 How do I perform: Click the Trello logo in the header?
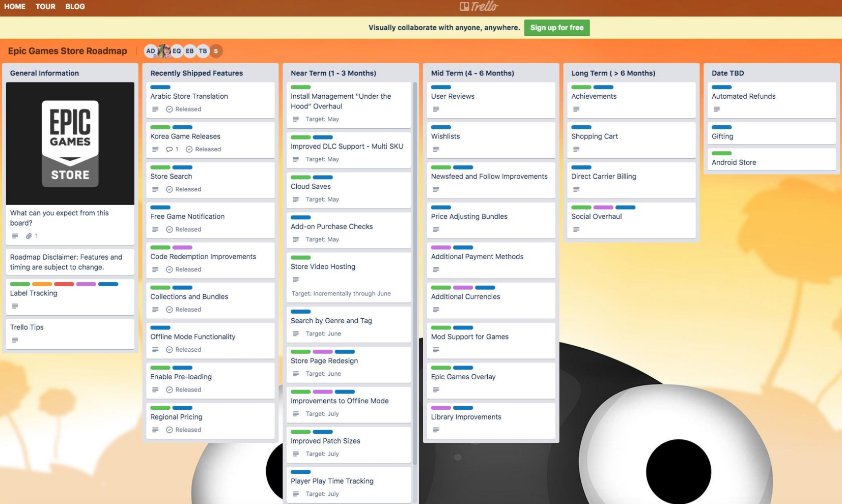coord(479,7)
